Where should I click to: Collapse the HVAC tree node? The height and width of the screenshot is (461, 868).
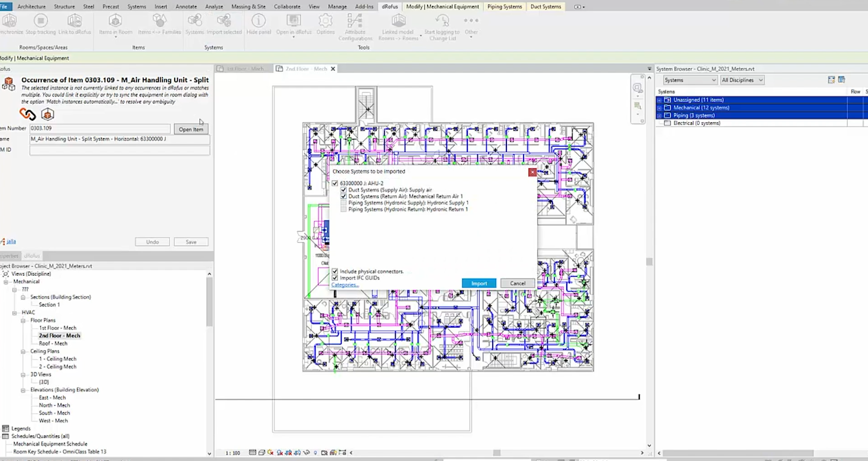pyautogui.click(x=15, y=313)
